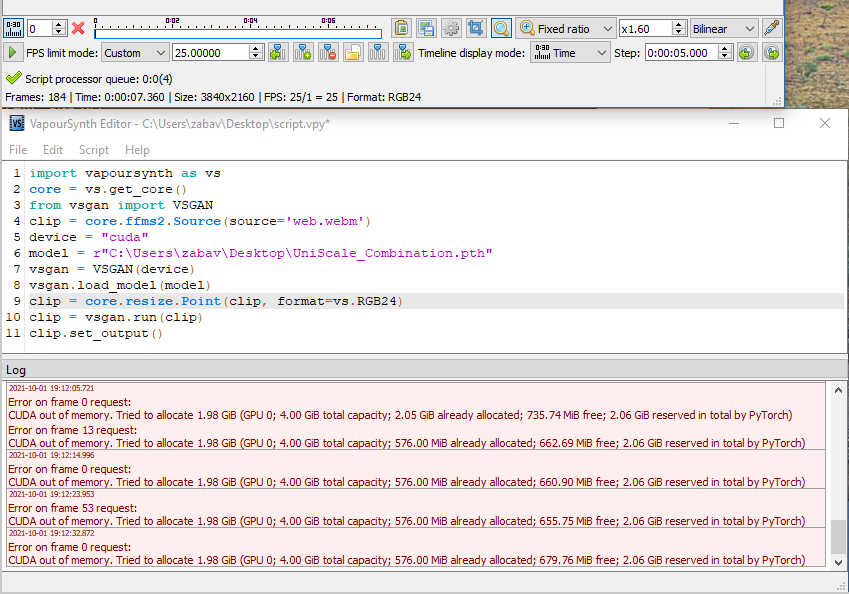Open the Bilinear scaling dropdown

coord(724,29)
